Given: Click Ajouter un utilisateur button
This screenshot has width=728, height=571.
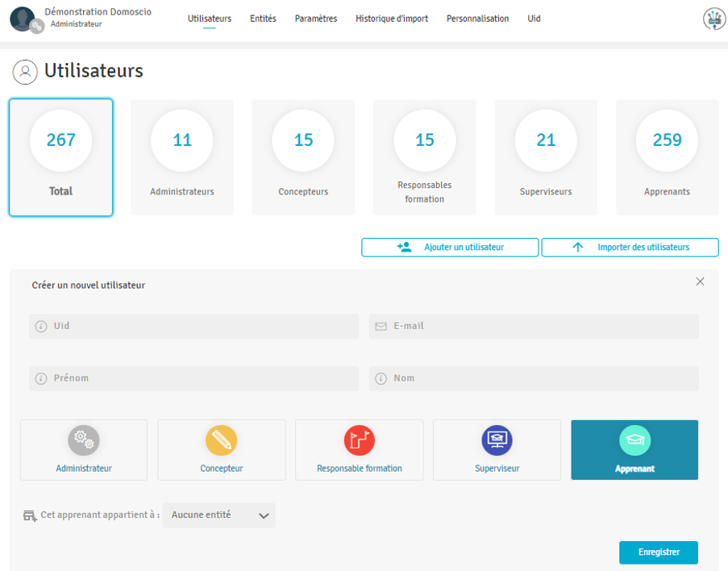Looking at the screenshot, I should (x=450, y=248).
